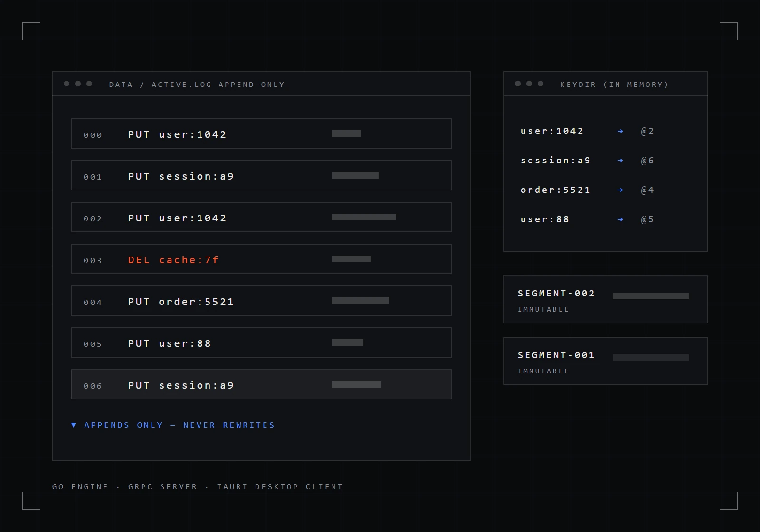Click offset @5 in keydir
Image resolution: width=760 pixels, height=532 pixels.
pyautogui.click(x=647, y=219)
